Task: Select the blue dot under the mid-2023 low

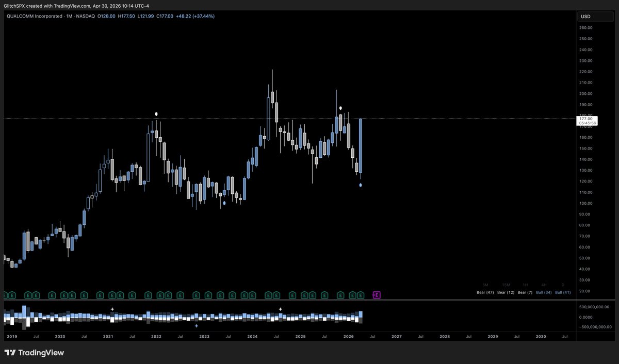Action: pos(224,203)
